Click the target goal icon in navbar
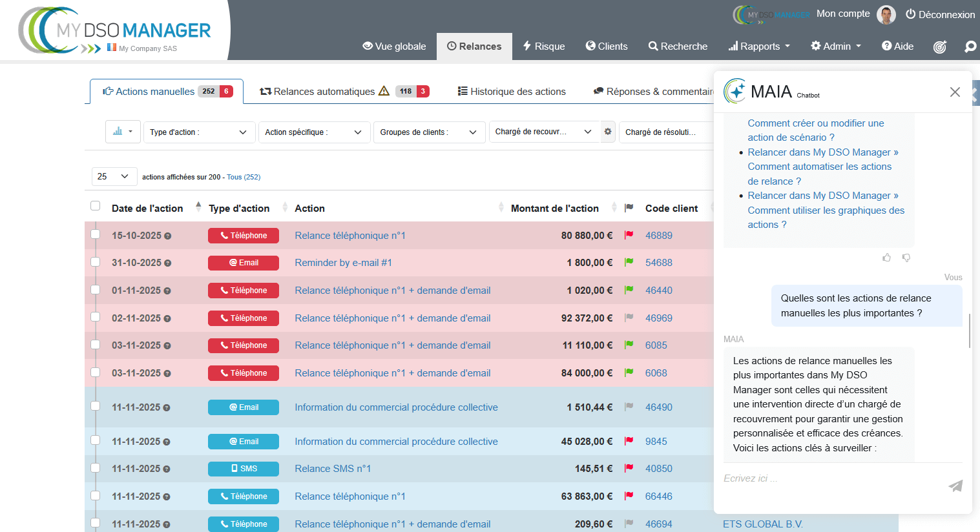The width and height of the screenshot is (980, 532). [x=940, y=46]
